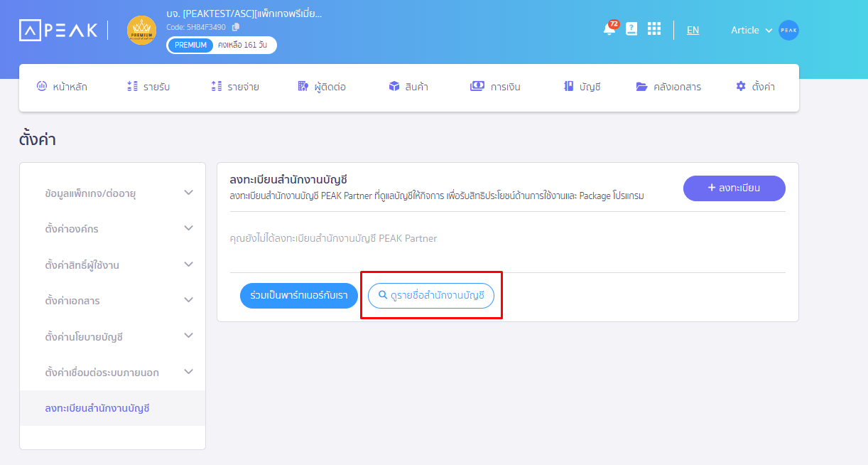Click the สินค้า product box icon

(393, 85)
